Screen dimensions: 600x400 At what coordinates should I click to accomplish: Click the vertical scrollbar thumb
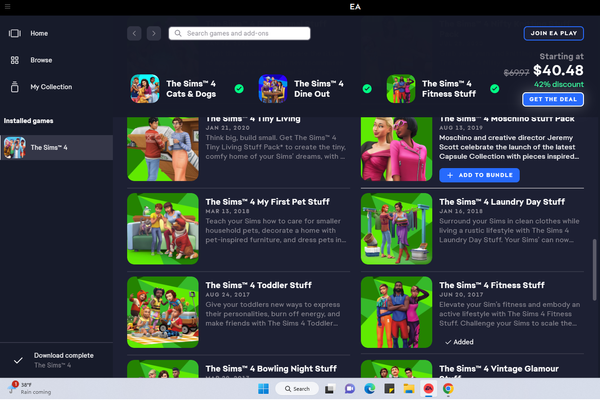pyautogui.click(x=594, y=269)
